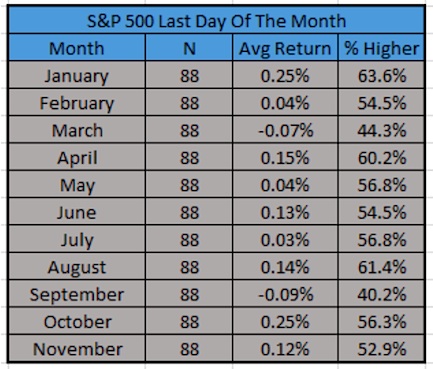Click the May row label

pyautogui.click(x=77, y=184)
